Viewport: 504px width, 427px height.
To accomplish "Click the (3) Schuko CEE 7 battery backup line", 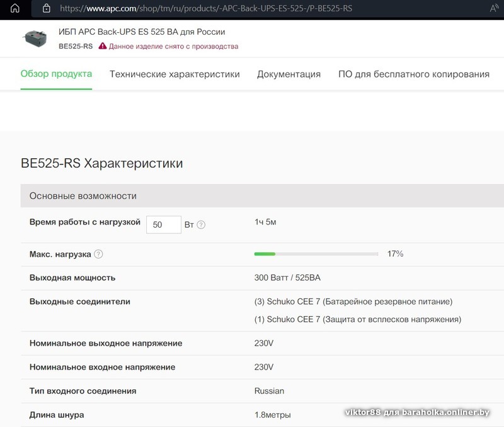I will coord(353,301).
